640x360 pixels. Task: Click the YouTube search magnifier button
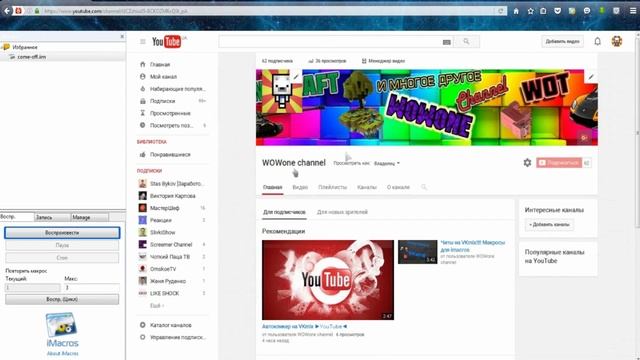tap(466, 41)
